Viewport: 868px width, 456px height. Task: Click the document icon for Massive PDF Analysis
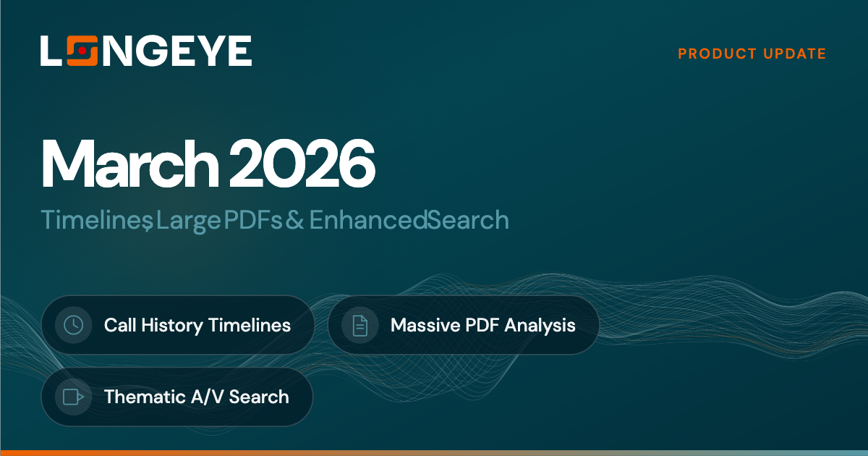[x=359, y=325]
